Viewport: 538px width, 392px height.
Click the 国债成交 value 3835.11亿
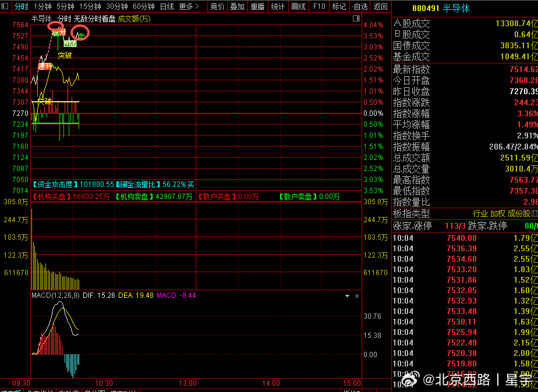click(519, 45)
